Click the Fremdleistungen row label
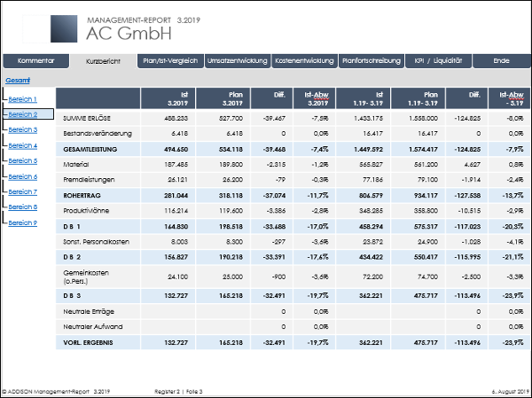The width and height of the screenshot is (532, 398). 89,180
